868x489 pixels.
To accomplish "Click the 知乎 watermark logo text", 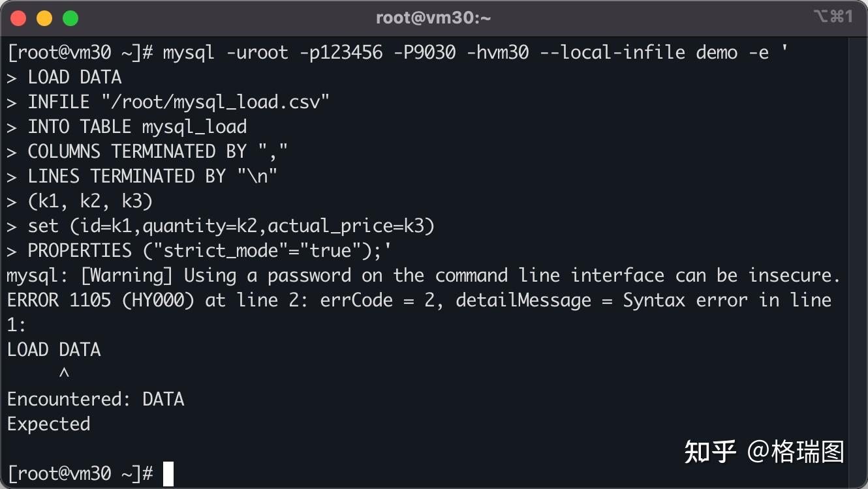I will (x=710, y=451).
